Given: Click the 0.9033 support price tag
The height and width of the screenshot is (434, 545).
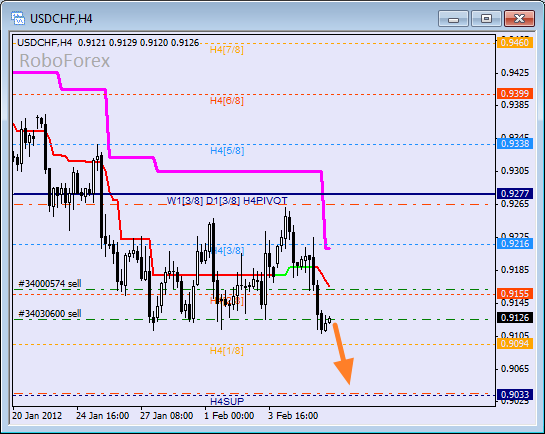Looking at the screenshot, I should (515, 395).
